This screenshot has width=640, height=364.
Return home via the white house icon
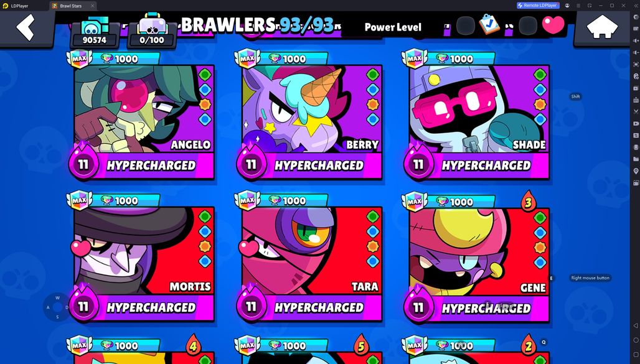[x=602, y=27]
